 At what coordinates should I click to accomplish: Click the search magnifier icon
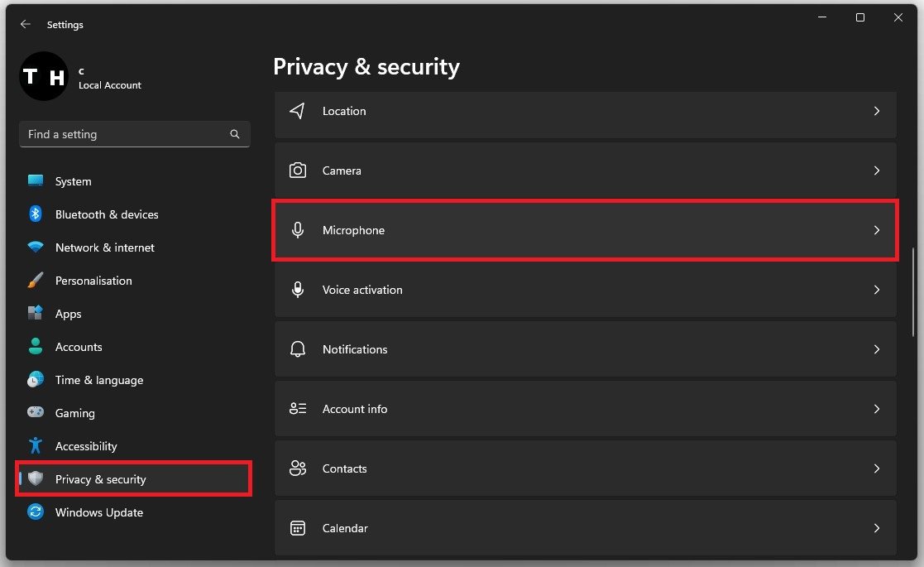(235, 134)
